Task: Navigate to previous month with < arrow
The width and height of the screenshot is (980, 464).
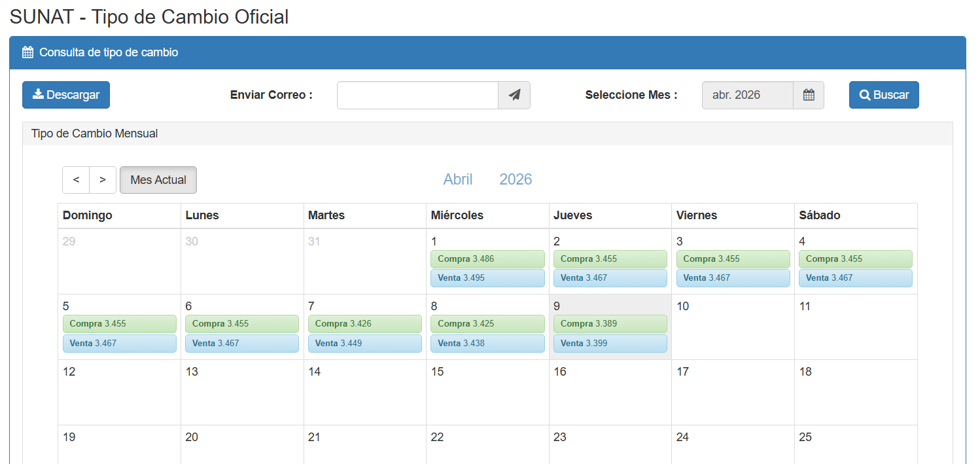Action: 75,179
